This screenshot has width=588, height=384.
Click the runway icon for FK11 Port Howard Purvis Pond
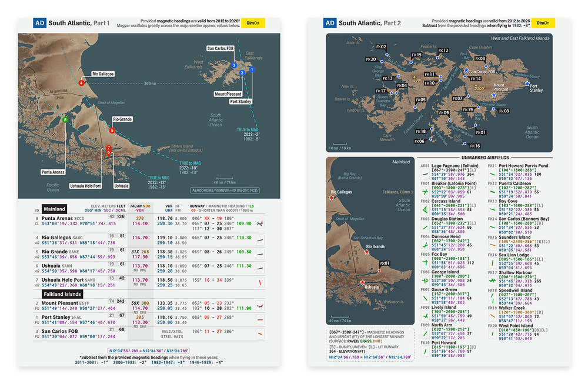492,175
